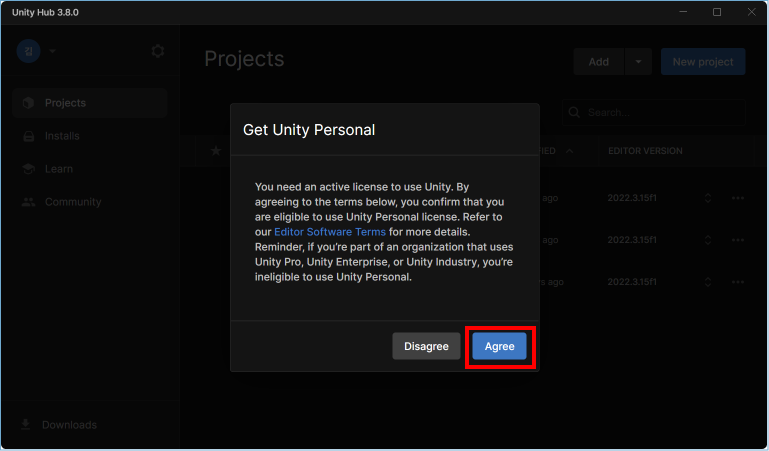The width and height of the screenshot is (769, 451).
Task: Expand the Add button dropdown arrow
Action: [638, 62]
